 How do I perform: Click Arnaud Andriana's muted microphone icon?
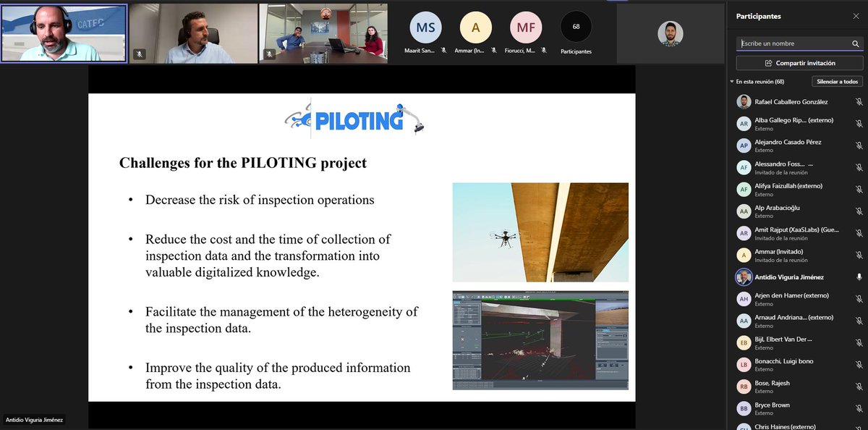pyautogui.click(x=859, y=321)
